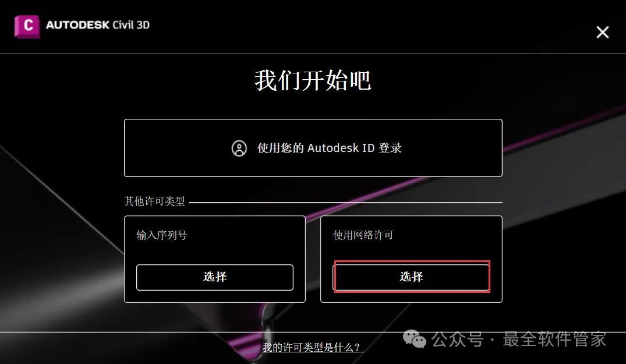
Task: Click the 其他许可类型 section label
Action: pos(154,201)
